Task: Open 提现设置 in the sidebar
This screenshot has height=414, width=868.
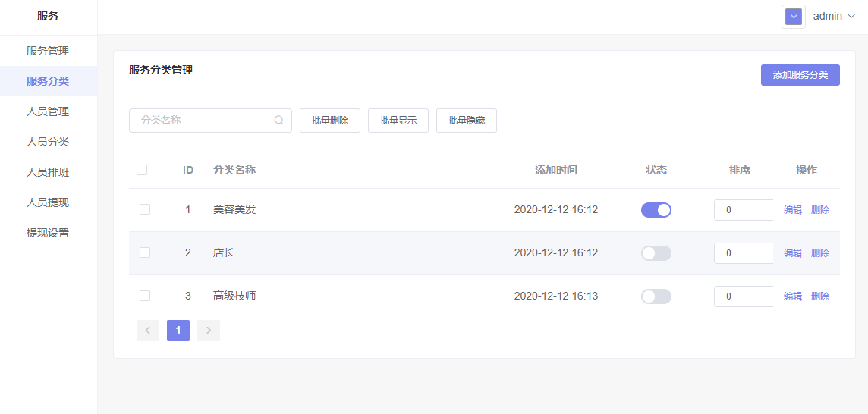Action: pyautogui.click(x=48, y=233)
